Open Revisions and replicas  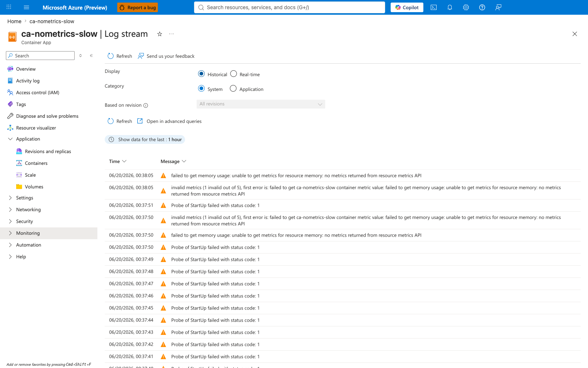[x=49, y=151]
